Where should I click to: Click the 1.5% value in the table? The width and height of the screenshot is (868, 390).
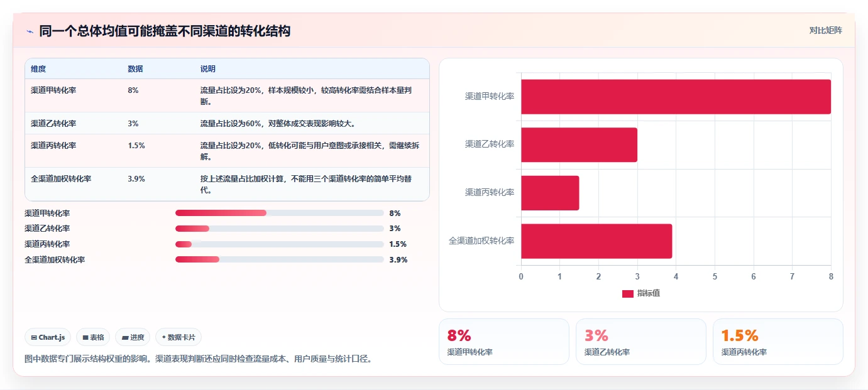tap(136, 146)
